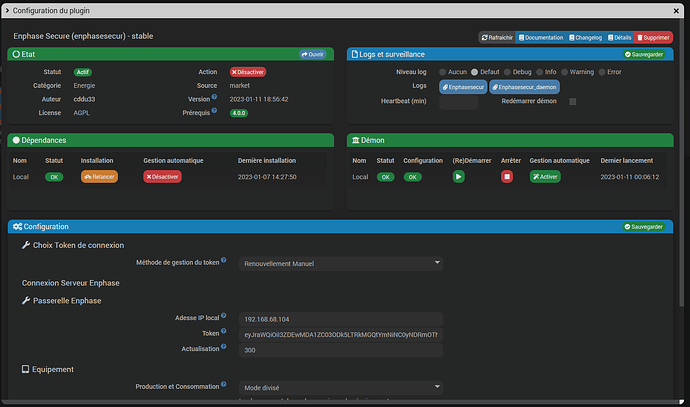Open the Détails button
Screen dimensions: 690x407
[620, 37]
